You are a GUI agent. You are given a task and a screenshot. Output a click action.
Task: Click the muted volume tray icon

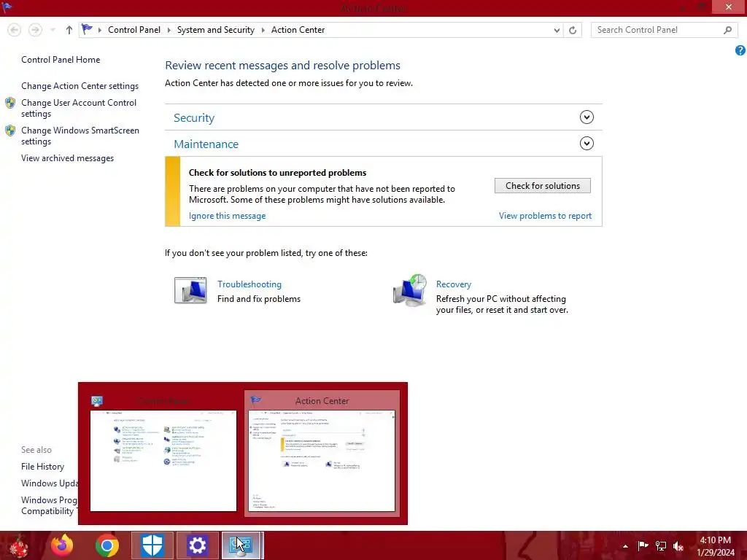tap(678, 545)
